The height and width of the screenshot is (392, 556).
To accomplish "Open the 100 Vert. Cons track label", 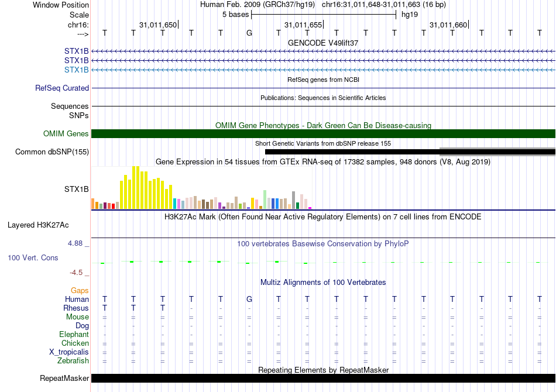I will click(33, 257).
